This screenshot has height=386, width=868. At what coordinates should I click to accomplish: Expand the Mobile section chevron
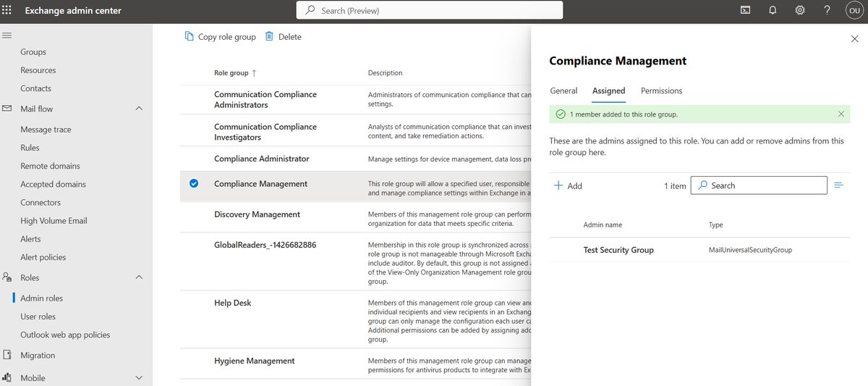(139, 377)
